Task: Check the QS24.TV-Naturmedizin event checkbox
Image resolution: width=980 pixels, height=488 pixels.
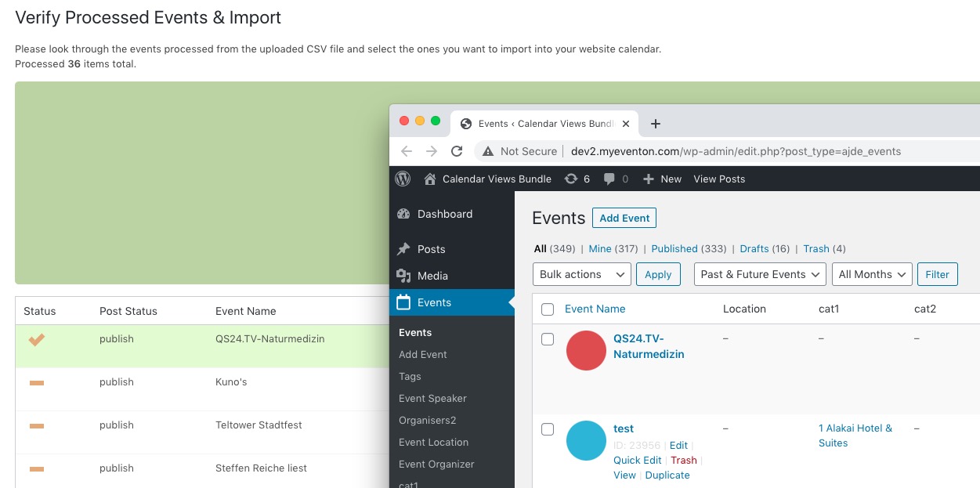Action: click(x=548, y=339)
